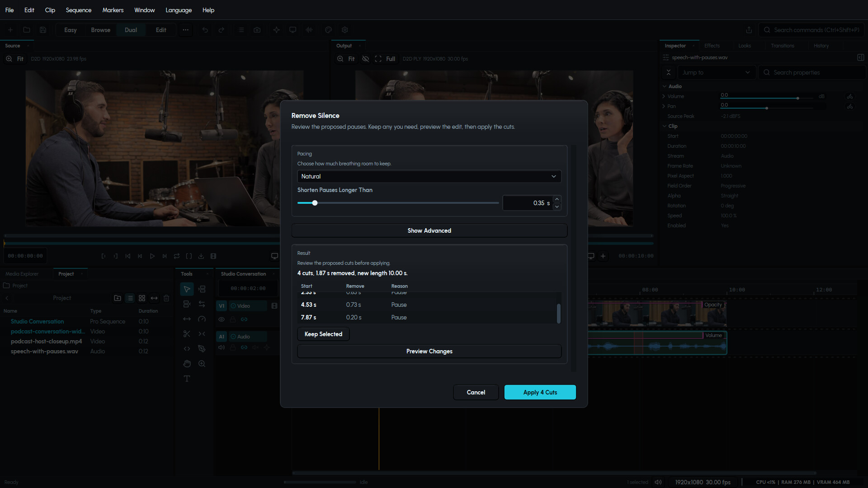Collapse the Clip section in Inspector
Screen dimensions: 868x488
pos(665,126)
